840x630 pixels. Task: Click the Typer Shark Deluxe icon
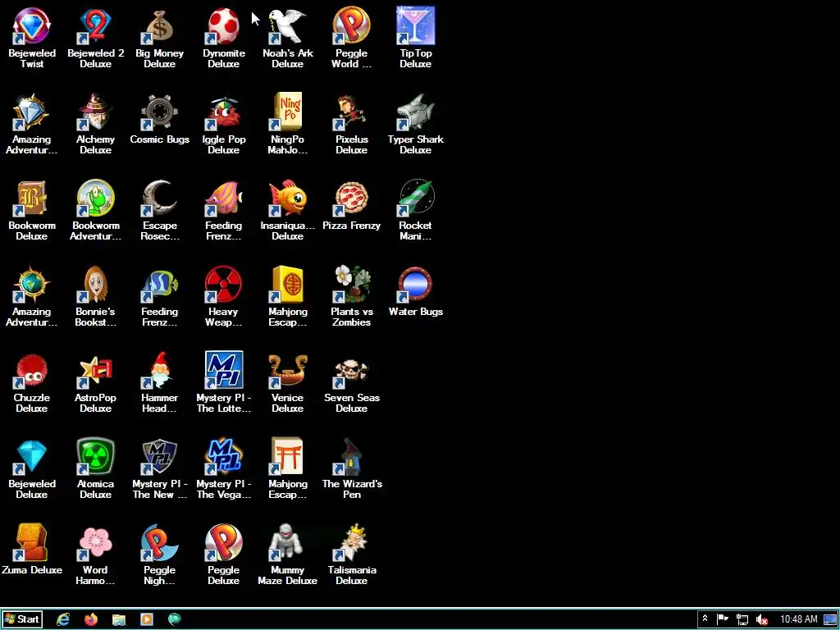click(416, 112)
